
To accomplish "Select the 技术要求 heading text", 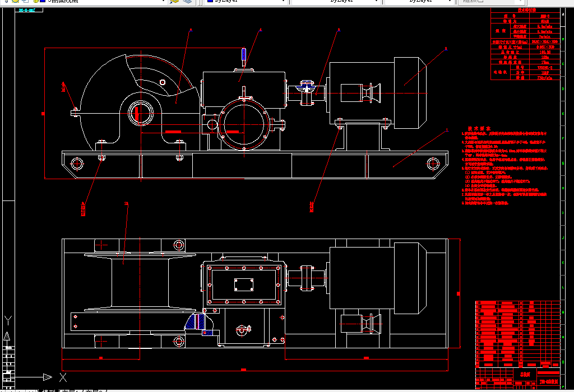I will click(479, 129).
